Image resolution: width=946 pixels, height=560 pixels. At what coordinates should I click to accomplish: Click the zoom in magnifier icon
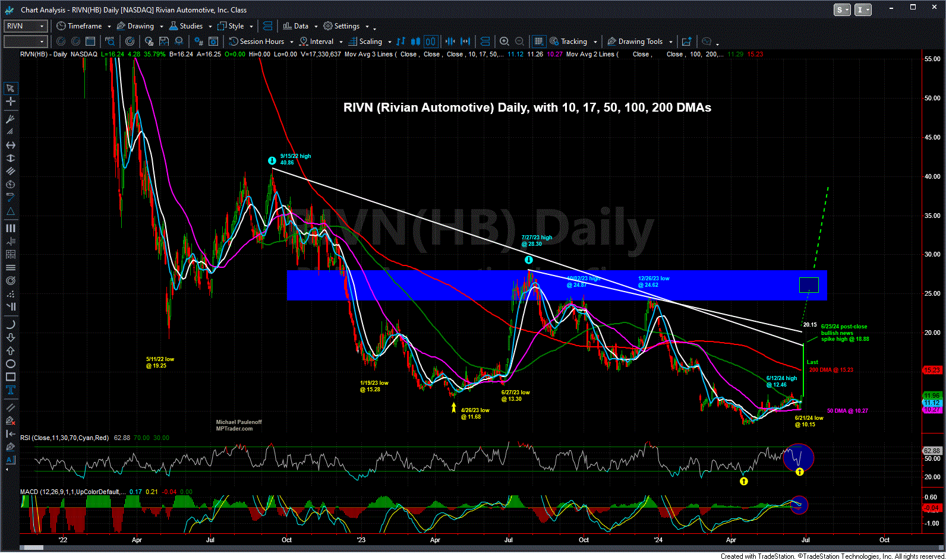click(x=504, y=42)
